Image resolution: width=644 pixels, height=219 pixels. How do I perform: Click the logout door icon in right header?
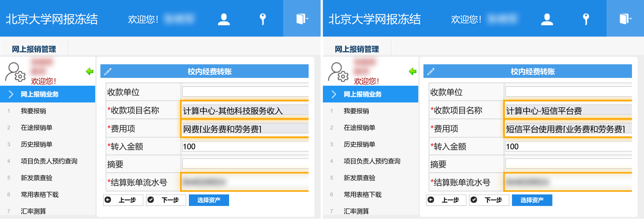[625, 19]
